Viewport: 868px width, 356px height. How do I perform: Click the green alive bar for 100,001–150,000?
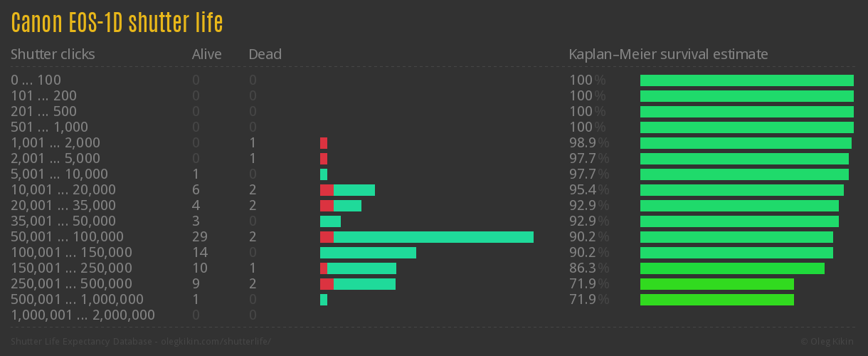[x=368, y=253]
